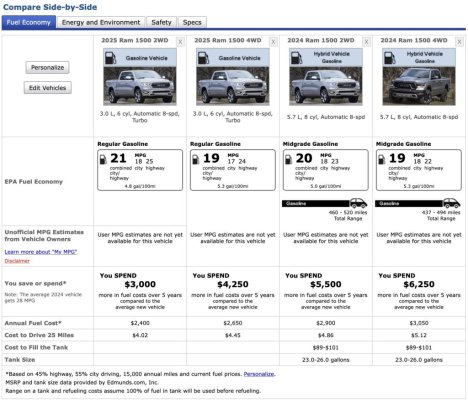Open the Disclaimer link
The width and height of the screenshot is (468, 400).
pos(17,261)
